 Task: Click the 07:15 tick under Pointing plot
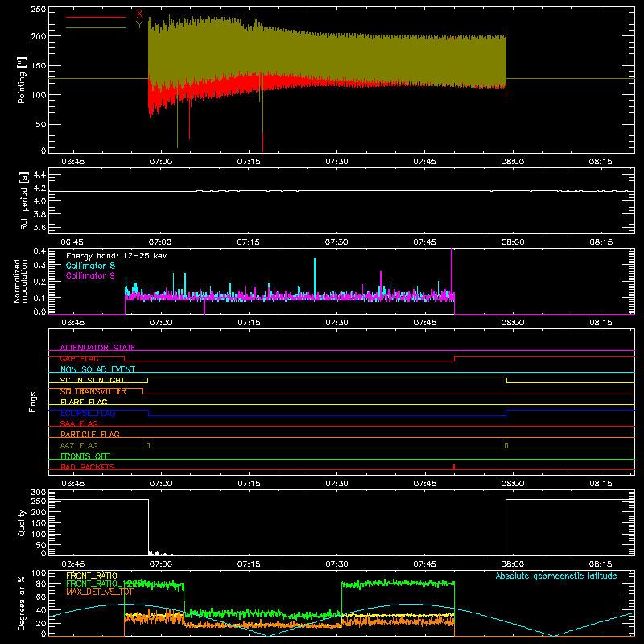(249, 162)
